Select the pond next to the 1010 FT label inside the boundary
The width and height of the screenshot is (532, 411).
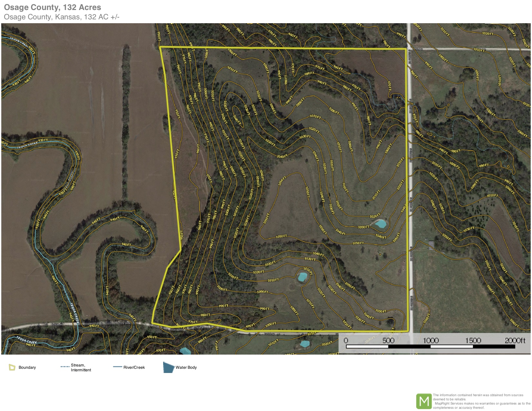pyautogui.click(x=302, y=277)
